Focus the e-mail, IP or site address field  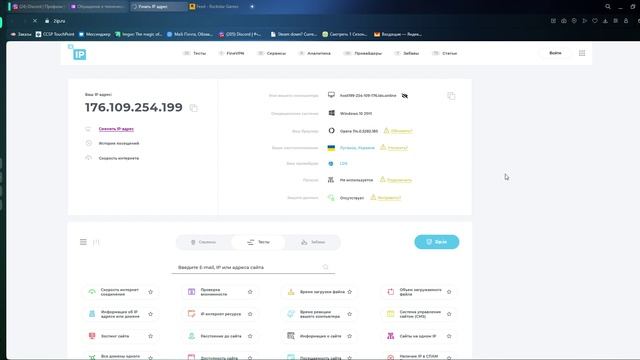click(x=253, y=267)
